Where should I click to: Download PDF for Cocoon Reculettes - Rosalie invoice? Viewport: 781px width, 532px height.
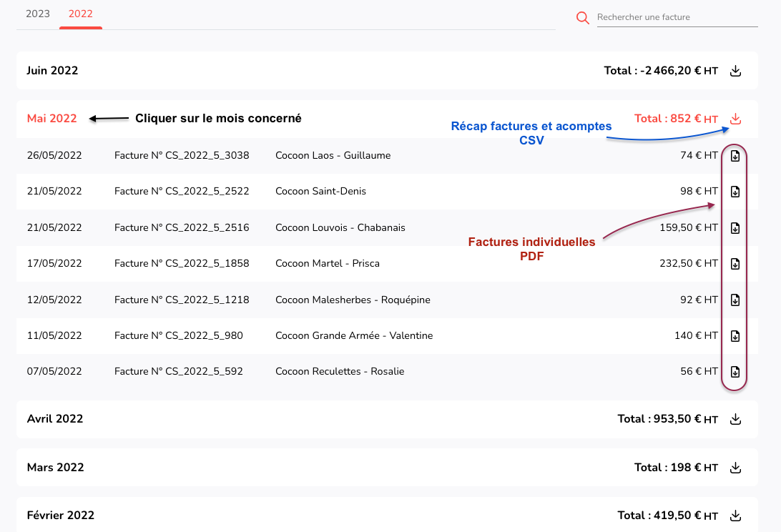click(x=735, y=372)
